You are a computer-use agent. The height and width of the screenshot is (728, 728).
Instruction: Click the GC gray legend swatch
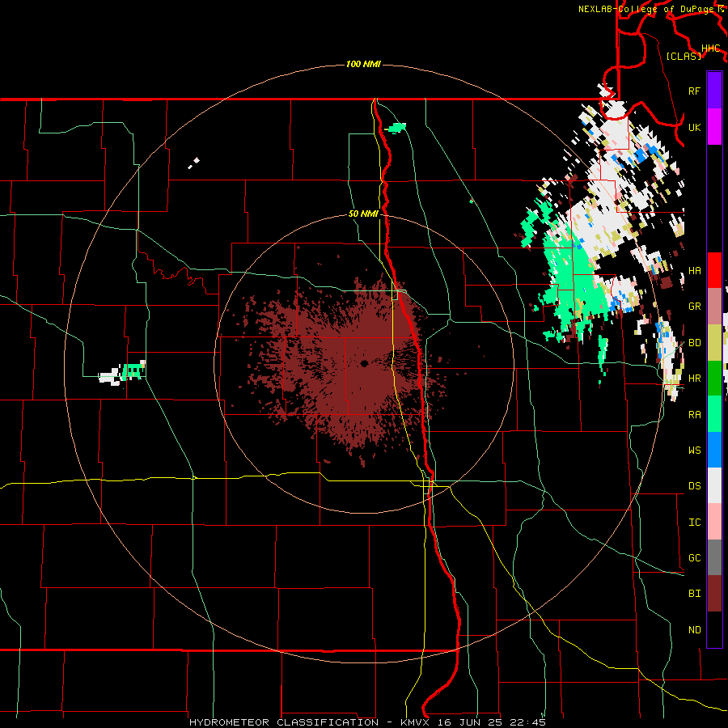click(x=714, y=557)
